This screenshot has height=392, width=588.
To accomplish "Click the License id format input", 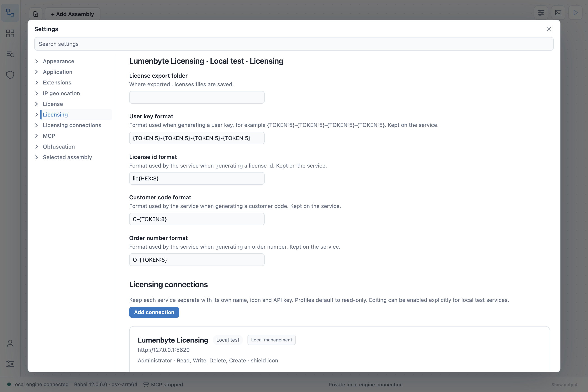I will (x=197, y=178).
